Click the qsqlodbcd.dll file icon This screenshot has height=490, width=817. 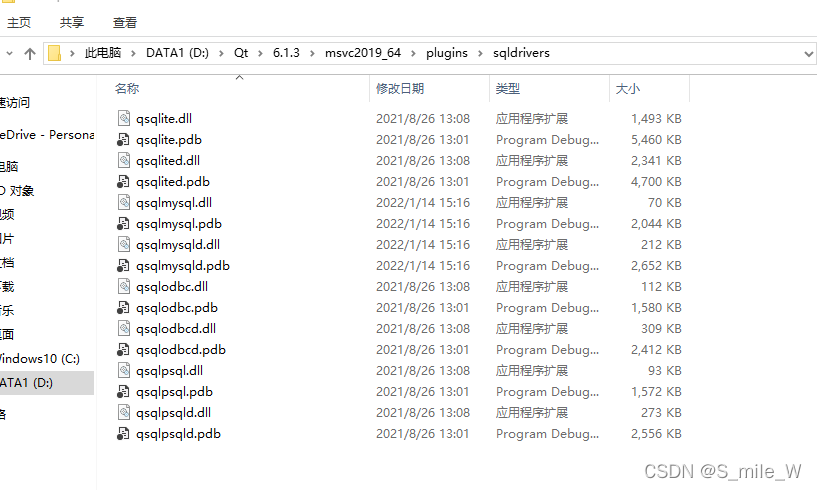(x=123, y=328)
